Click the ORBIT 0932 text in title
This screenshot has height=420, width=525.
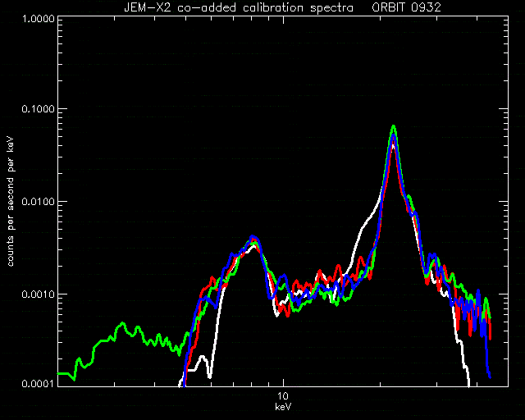407,7
